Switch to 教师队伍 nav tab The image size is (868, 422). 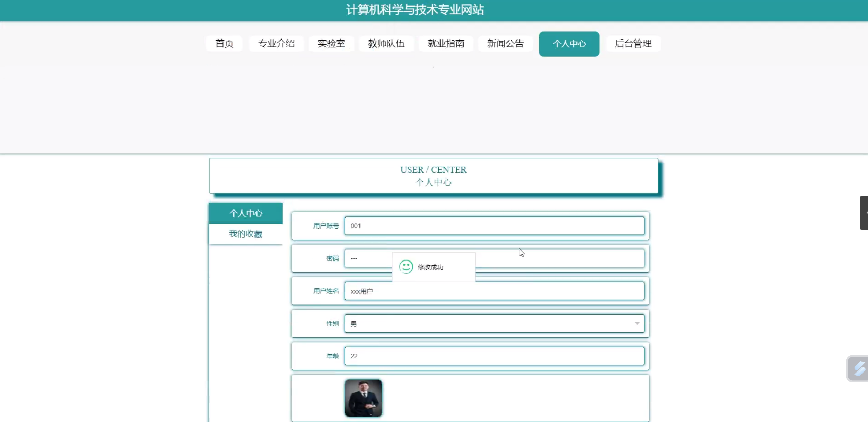pos(386,44)
